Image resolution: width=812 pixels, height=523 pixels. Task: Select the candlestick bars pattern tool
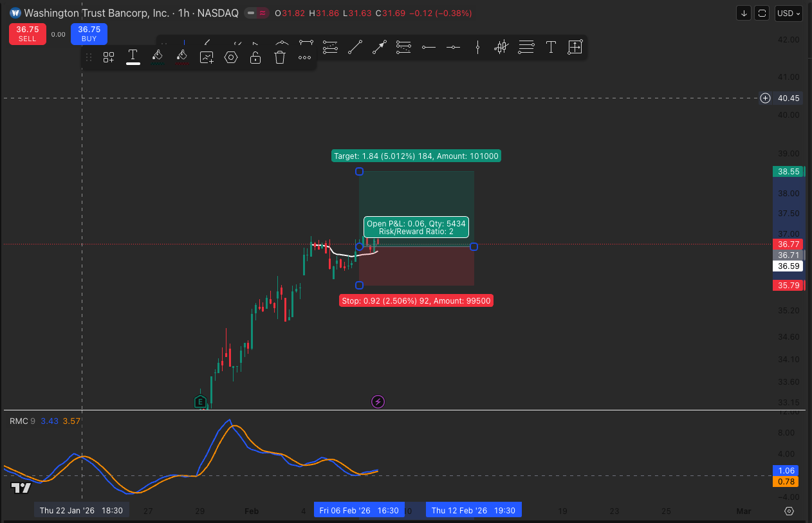[502, 46]
